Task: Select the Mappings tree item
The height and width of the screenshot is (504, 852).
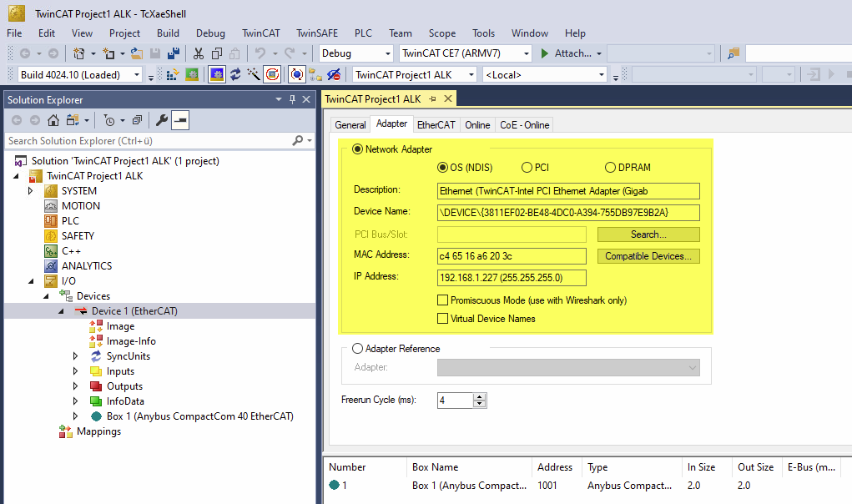Action: point(98,431)
